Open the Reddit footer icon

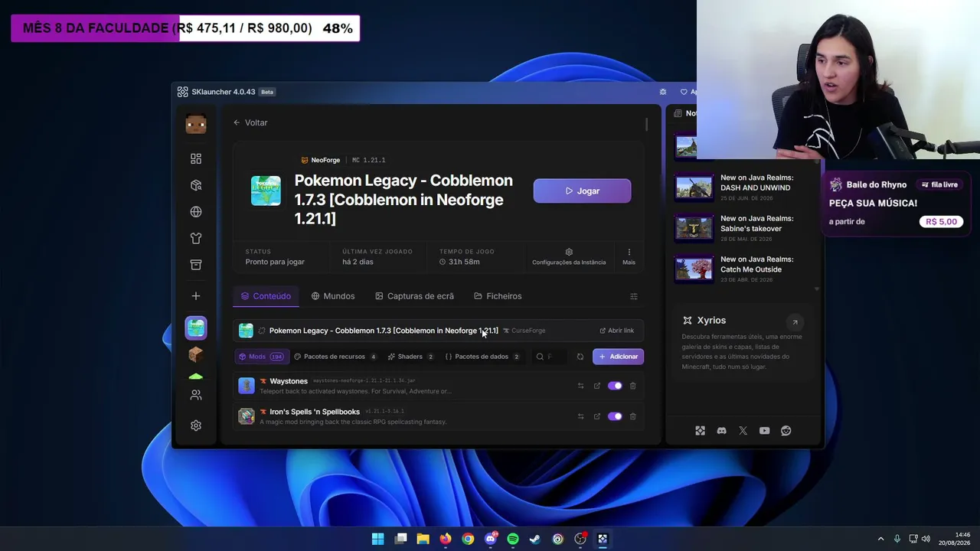[x=786, y=431]
